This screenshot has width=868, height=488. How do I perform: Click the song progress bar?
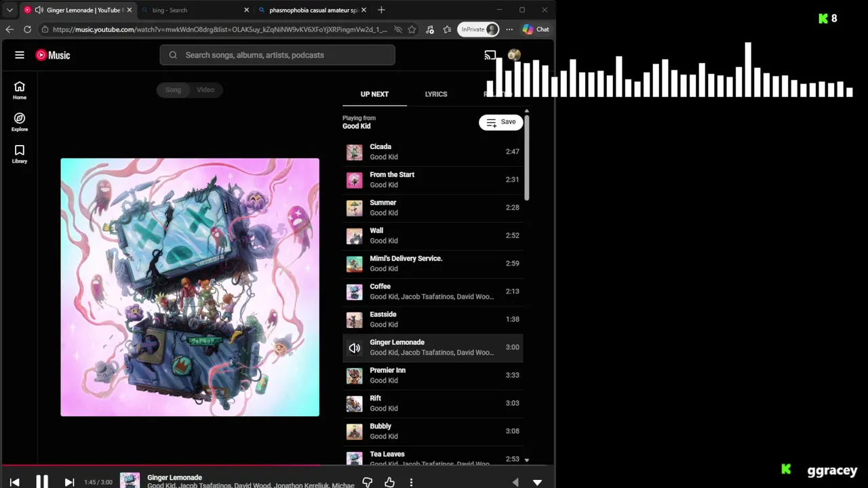[x=277, y=465]
